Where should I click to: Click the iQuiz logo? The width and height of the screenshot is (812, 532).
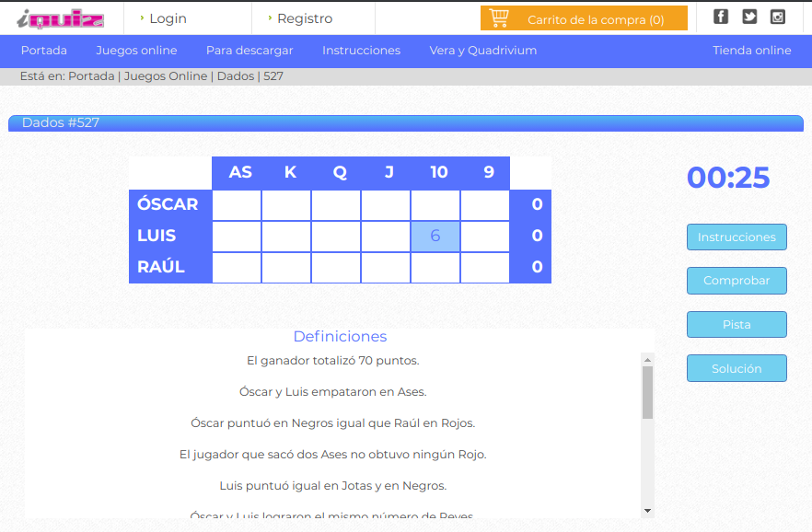[60, 18]
